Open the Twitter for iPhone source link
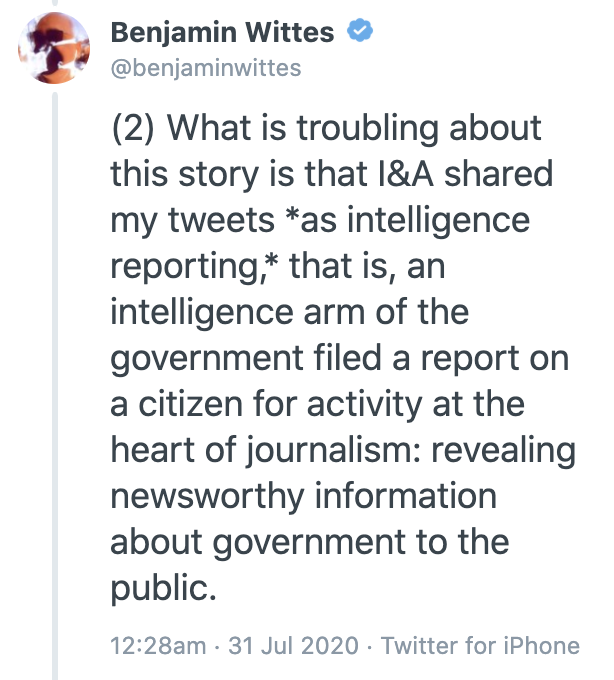This screenshot has width=614, height=680. tap(480, 645)
